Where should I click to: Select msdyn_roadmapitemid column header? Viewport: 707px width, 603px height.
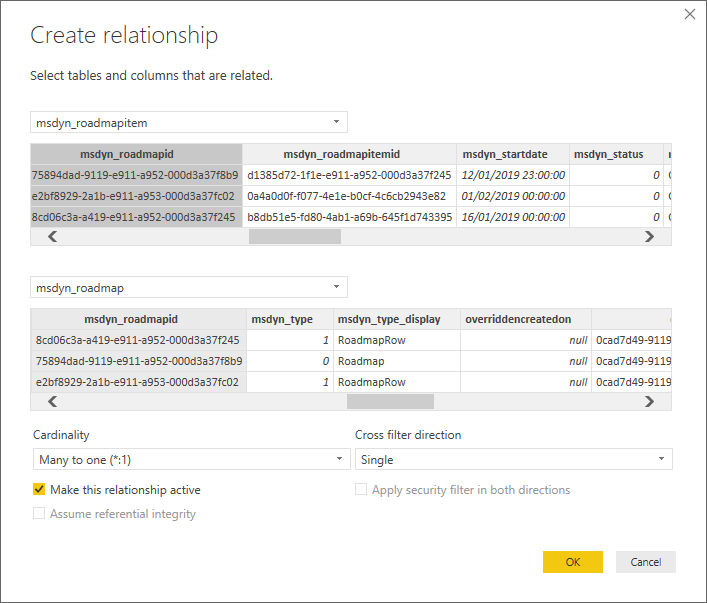click(x=349, y=154)
